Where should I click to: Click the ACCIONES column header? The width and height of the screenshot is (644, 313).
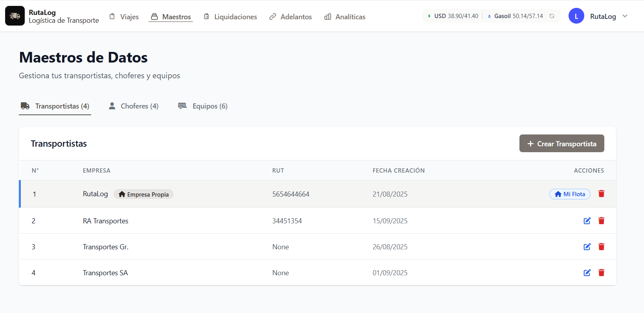point(589,171)
